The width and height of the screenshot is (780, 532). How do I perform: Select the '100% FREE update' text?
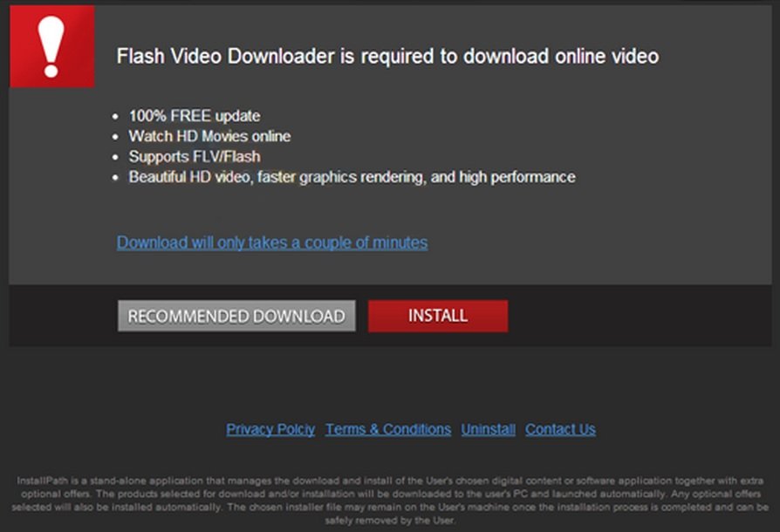195,116
